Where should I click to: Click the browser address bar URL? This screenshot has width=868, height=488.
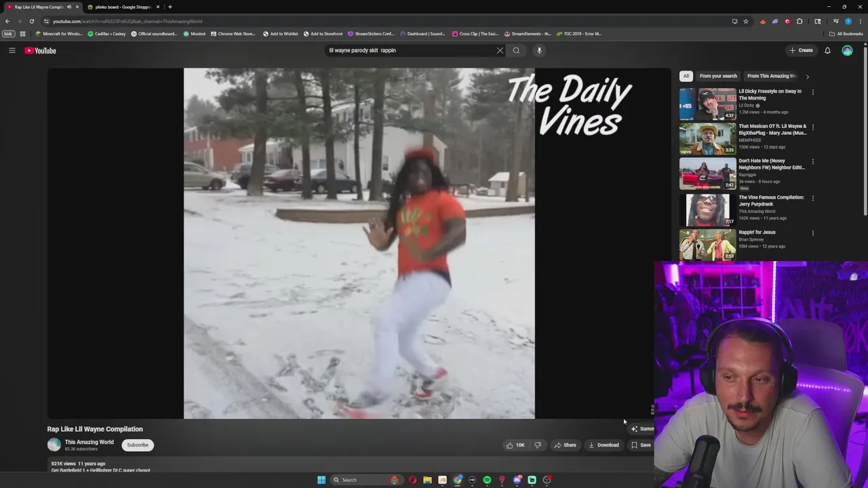(x=127, y=21)
